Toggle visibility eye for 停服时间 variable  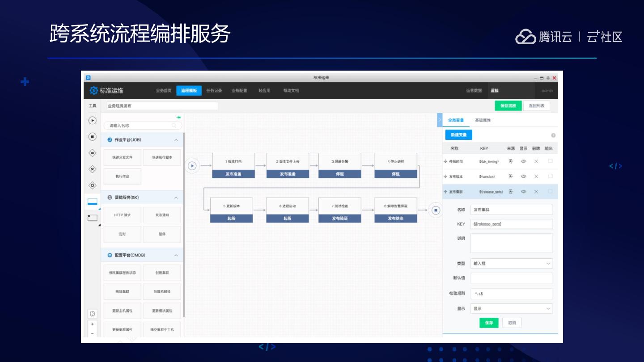coord(523,161)
